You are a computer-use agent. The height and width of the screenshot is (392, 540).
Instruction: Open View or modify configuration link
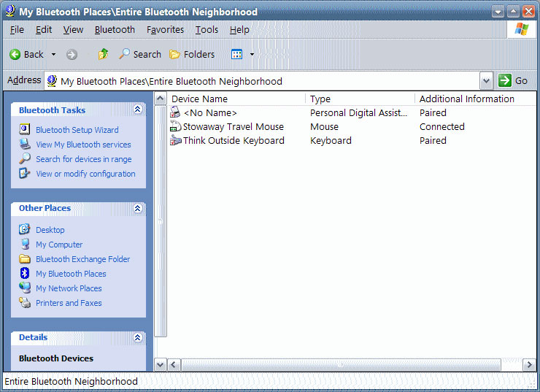pyautogui.click(x=85, y=174)
